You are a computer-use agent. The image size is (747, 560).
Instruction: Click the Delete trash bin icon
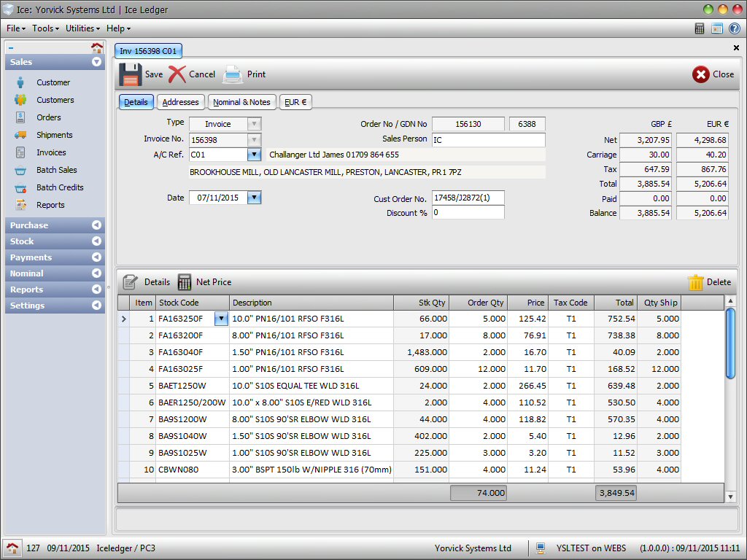coord(696,282)
